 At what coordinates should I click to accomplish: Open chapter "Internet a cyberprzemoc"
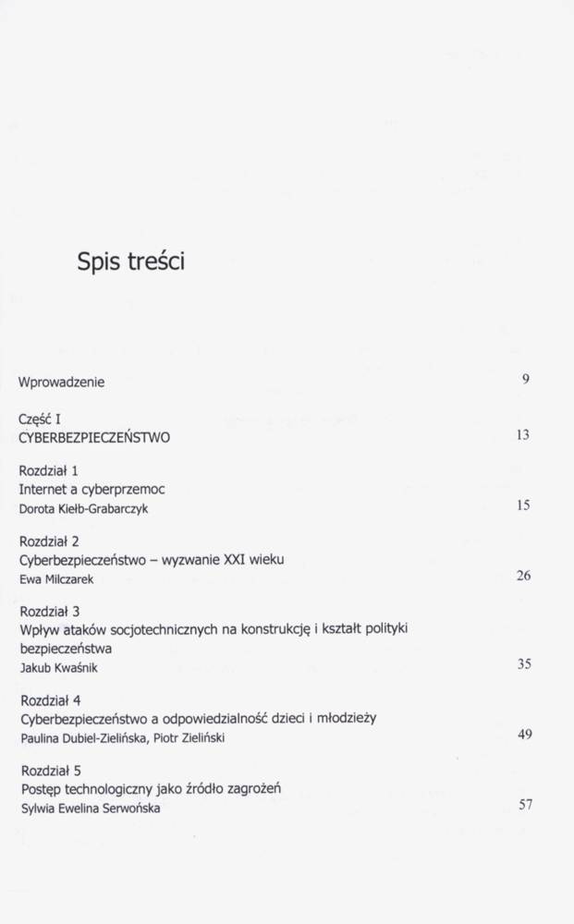(x=92, y=489)
